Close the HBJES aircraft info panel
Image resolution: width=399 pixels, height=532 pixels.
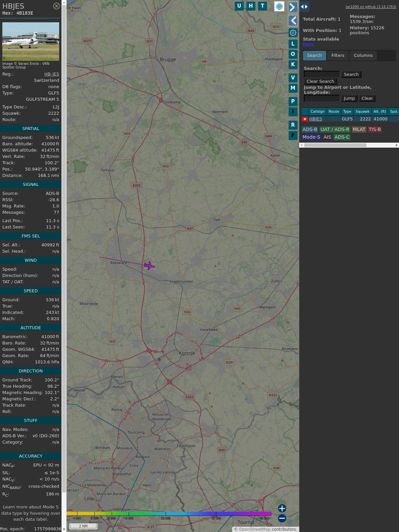point(56,6)
